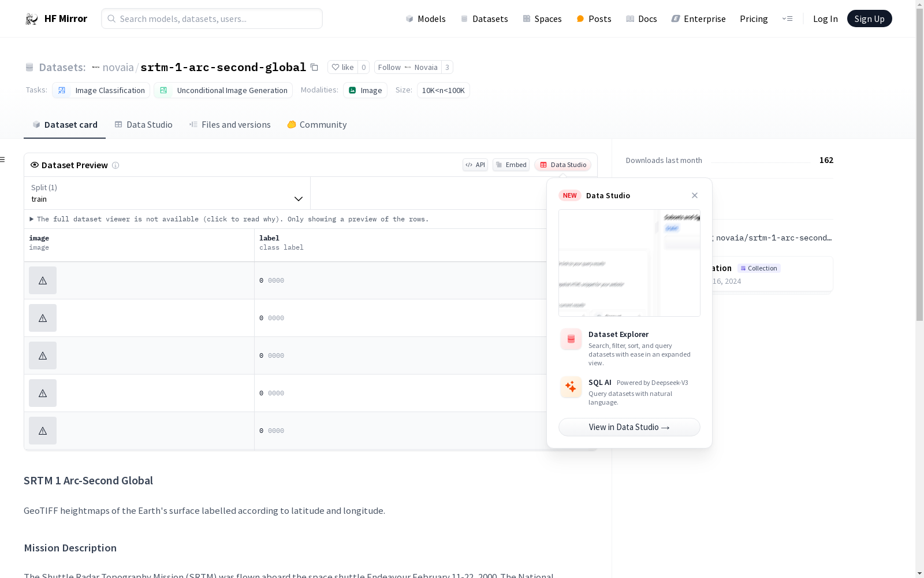This screenshot has width=924, height=578.
Task: Open the Community tab
Action: coord(317,125)
